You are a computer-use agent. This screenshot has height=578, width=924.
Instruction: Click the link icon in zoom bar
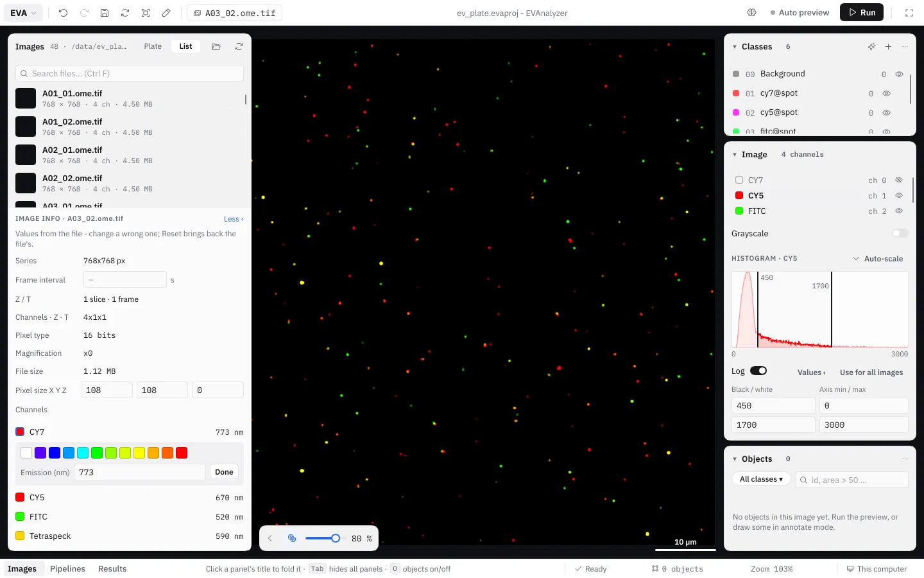tap(292, 538)
